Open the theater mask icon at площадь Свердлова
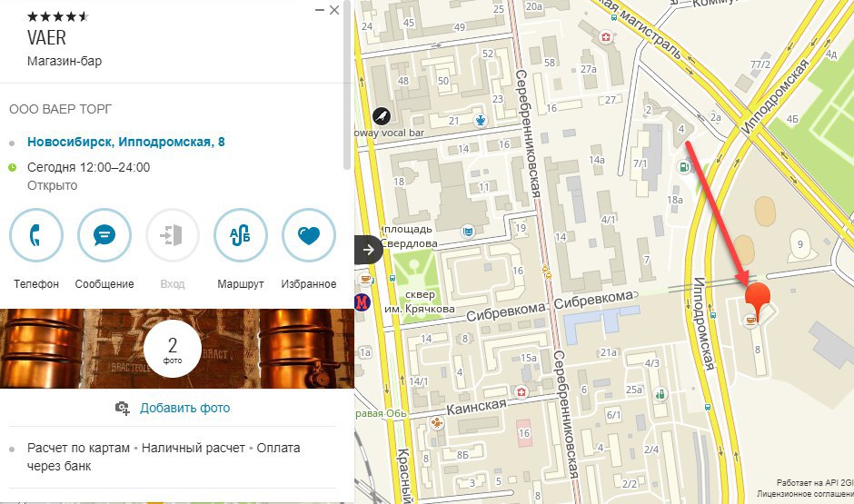 point(467,232)
